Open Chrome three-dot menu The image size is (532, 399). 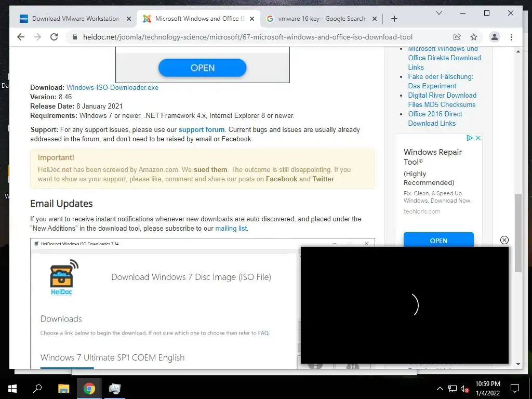pos(511,37)
